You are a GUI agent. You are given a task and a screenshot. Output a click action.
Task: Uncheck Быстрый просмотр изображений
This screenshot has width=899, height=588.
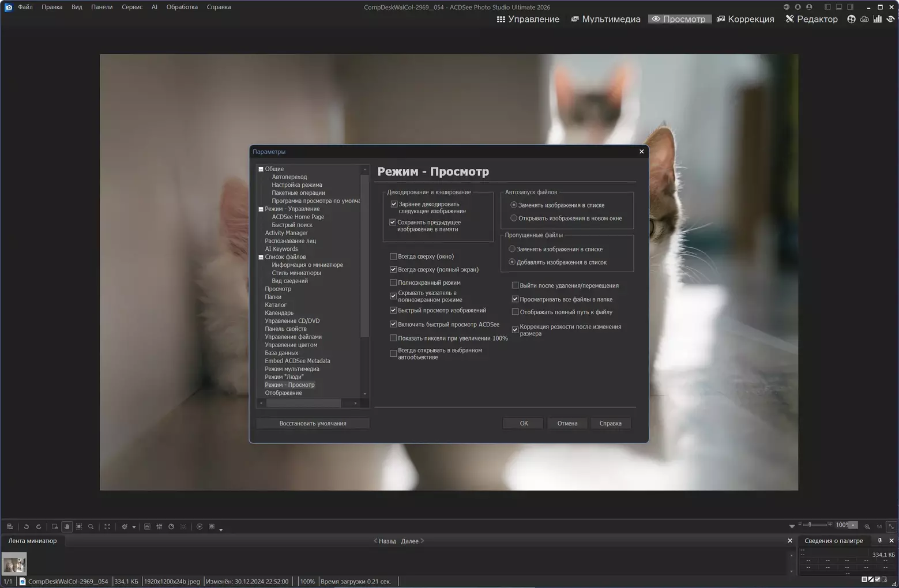click(393, 310)
